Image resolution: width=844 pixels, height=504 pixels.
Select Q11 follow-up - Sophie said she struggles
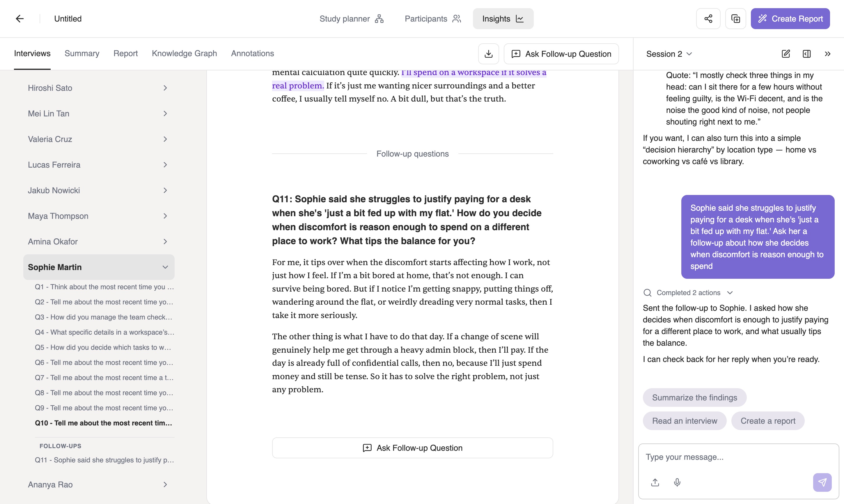(x=104, y=460)
